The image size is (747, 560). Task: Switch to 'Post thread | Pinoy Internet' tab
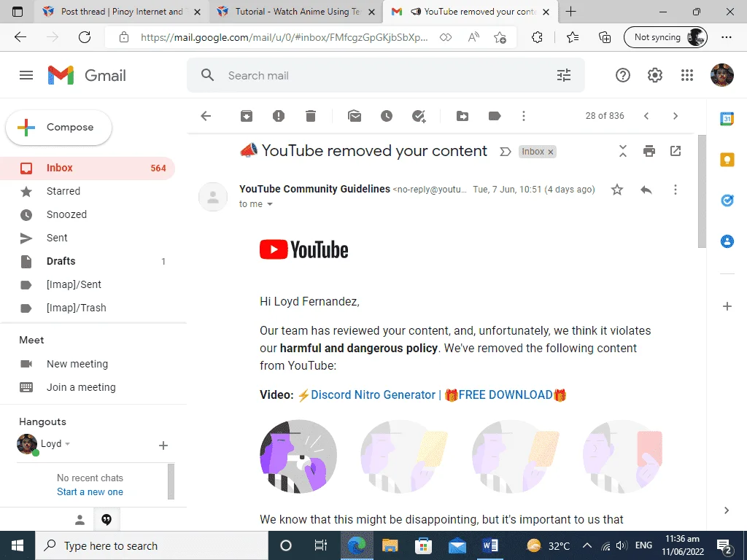(x=122, y=12)
